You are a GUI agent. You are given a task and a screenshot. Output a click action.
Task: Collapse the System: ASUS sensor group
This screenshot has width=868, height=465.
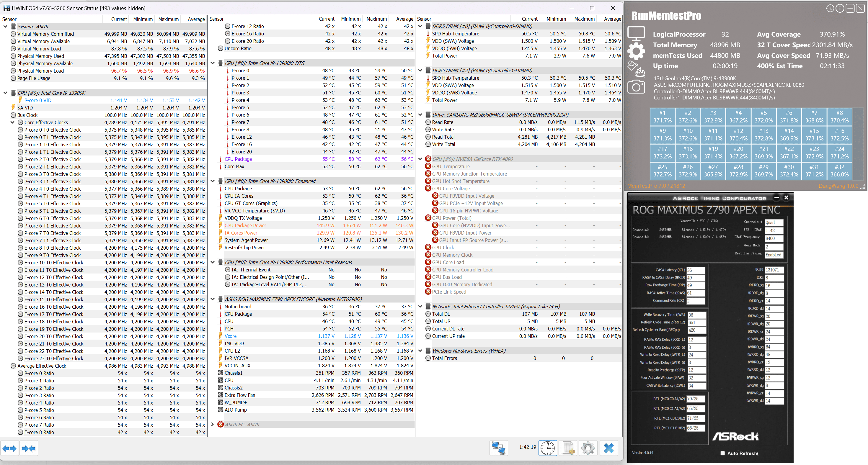(5, 26)
